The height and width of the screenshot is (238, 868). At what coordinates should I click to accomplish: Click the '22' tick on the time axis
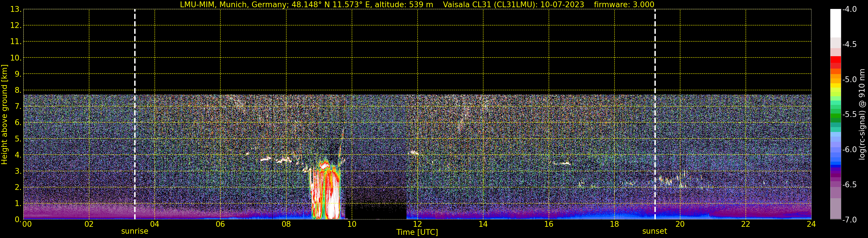tap(746, 224)
